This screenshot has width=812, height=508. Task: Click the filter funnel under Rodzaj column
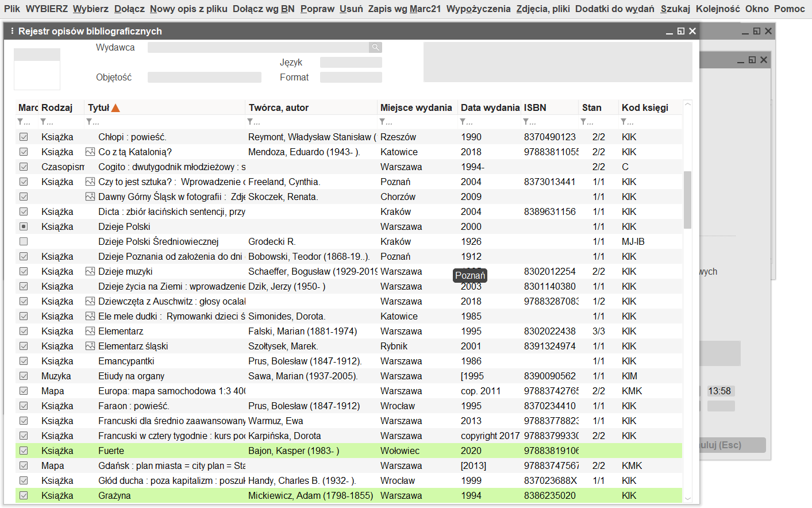(43, 122)
